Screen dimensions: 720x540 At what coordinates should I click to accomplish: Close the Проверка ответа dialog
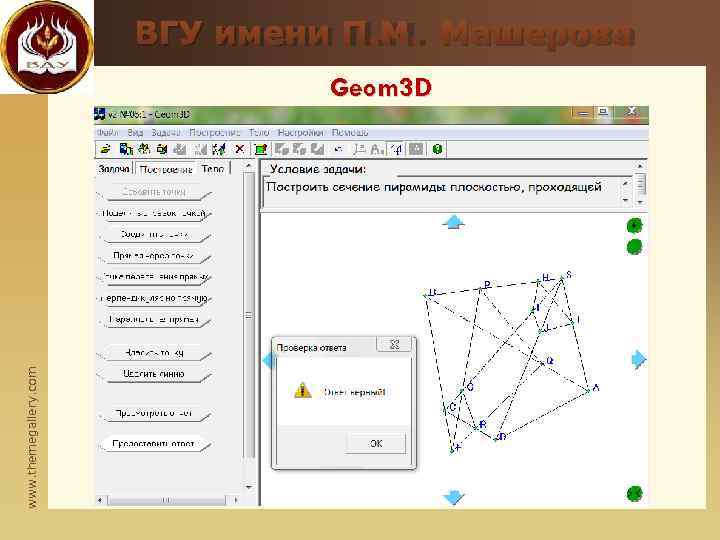tap(394, 344)
